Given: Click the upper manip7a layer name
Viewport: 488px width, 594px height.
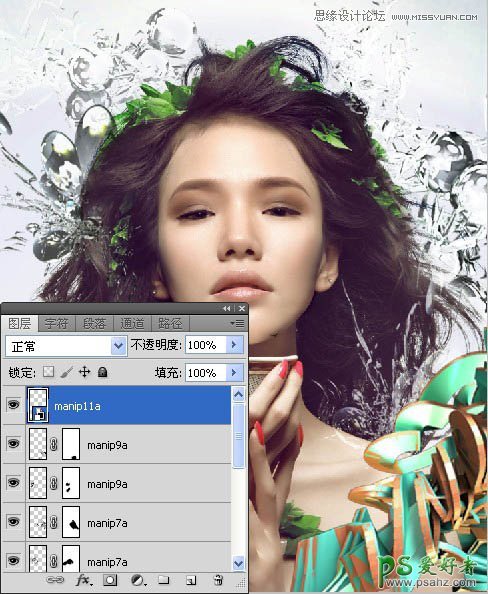Looking at the screenshot, I should pos(107,524).
